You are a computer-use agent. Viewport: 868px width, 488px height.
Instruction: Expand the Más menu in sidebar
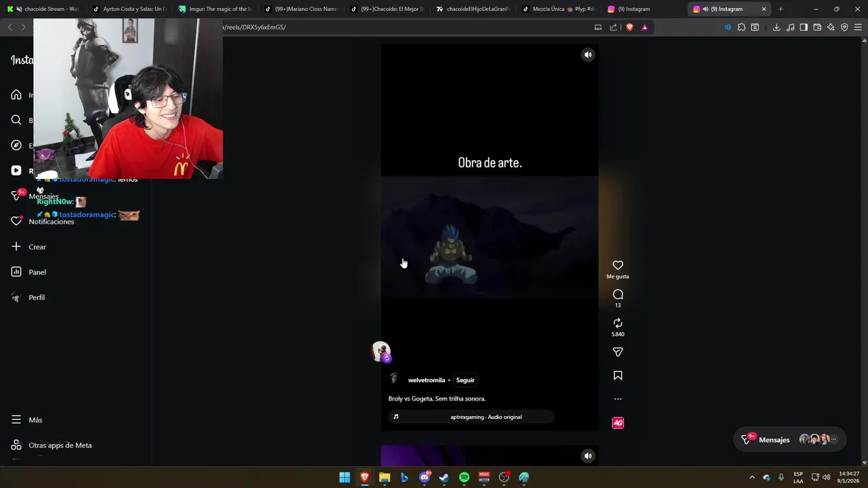click(x=26, y=420)
